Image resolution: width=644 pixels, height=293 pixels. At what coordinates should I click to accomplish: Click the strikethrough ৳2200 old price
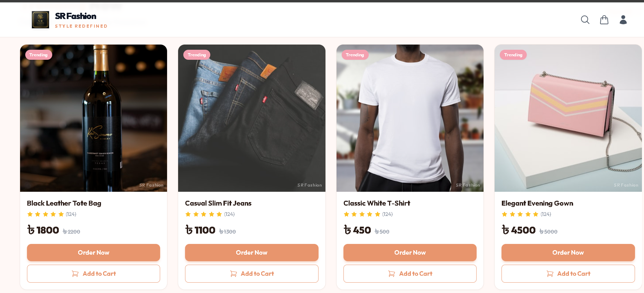[71, 231]
